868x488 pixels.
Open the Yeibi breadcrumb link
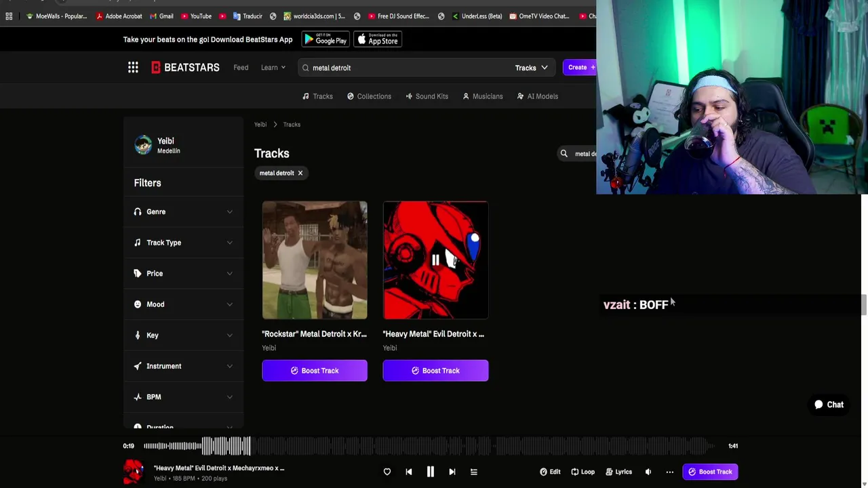pyautogui.click(x=260, y=125)
